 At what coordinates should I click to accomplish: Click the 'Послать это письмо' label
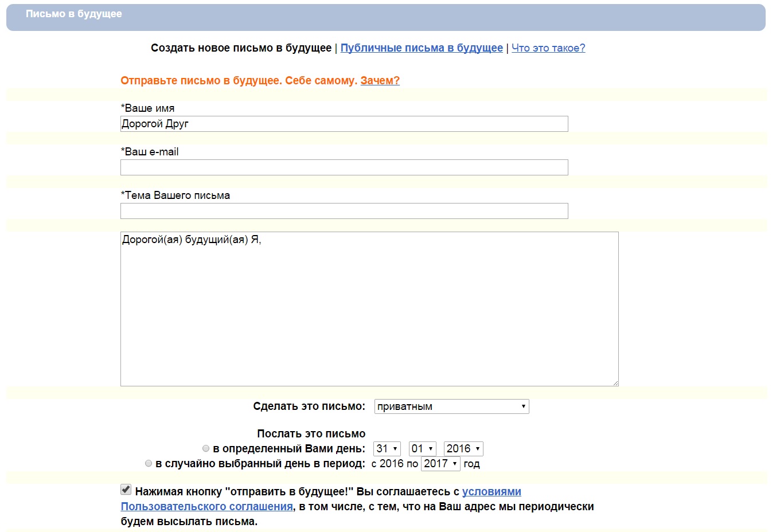(311, 434)
